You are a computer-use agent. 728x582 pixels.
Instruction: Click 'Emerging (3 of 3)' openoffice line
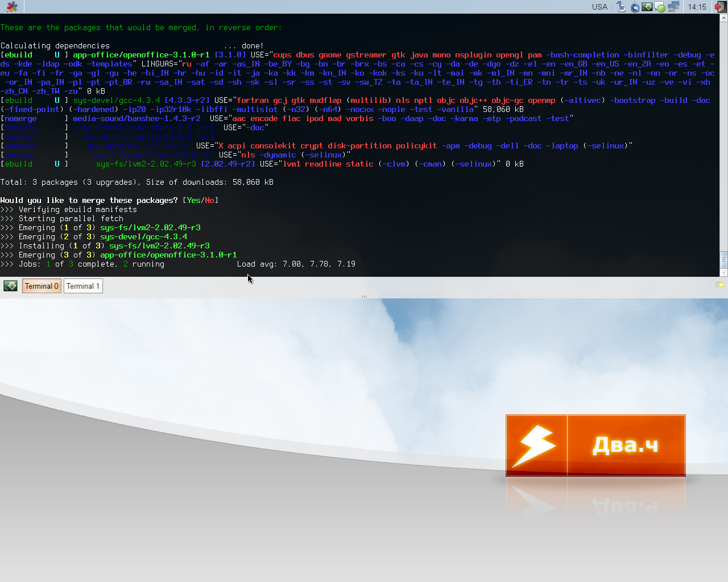118,255
